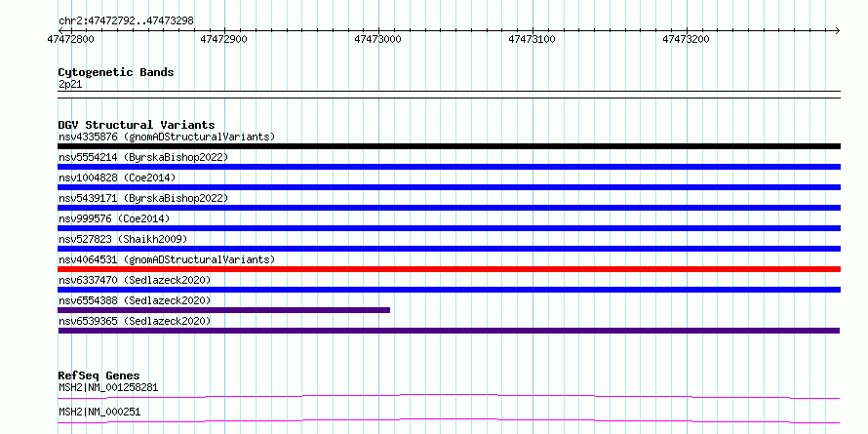Click ruler position 47472900
Viewport: 868px width, 434px height.
click(x=224, y=39)
